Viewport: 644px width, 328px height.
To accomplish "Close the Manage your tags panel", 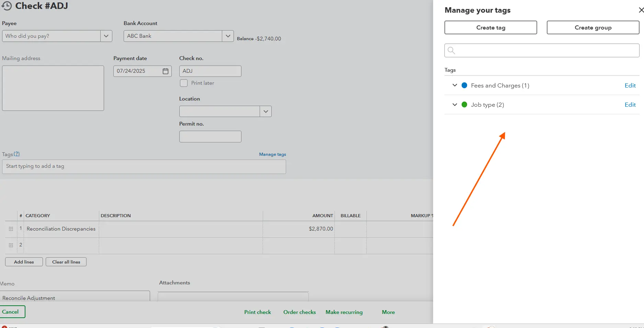I will [x=641, y=10].
